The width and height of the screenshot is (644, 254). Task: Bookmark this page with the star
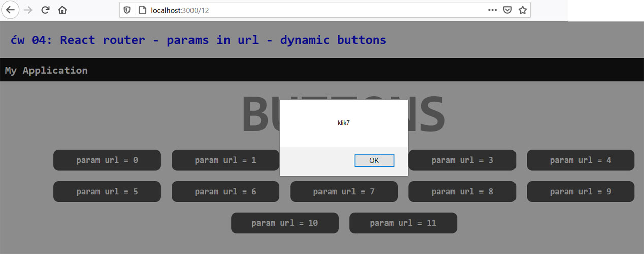tap(522, 10)
